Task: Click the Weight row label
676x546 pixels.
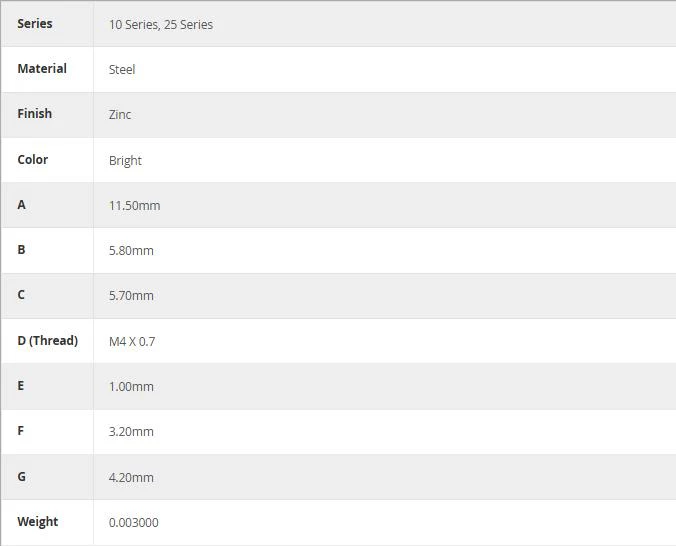Action: pyautogui.click(x=38, y=521)
